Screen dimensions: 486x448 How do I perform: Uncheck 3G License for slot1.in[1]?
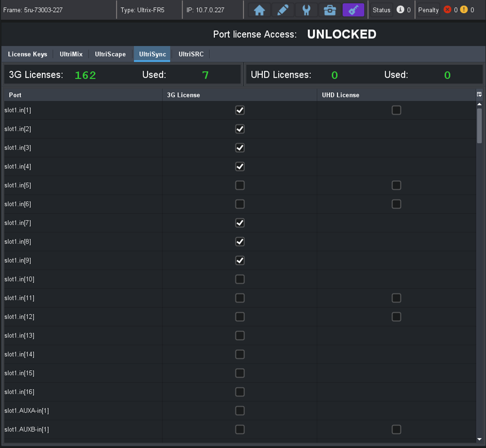click(x=240, y=110)
